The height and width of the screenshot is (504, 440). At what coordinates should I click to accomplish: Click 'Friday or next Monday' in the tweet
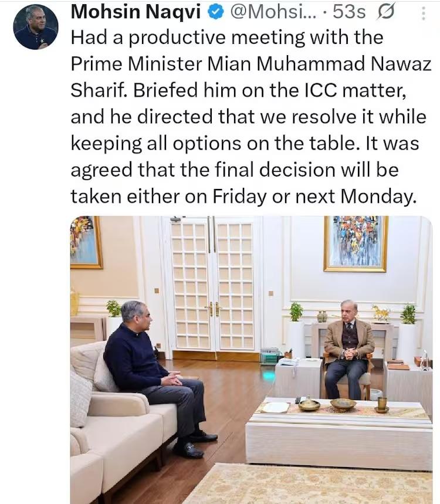[314, 196]
